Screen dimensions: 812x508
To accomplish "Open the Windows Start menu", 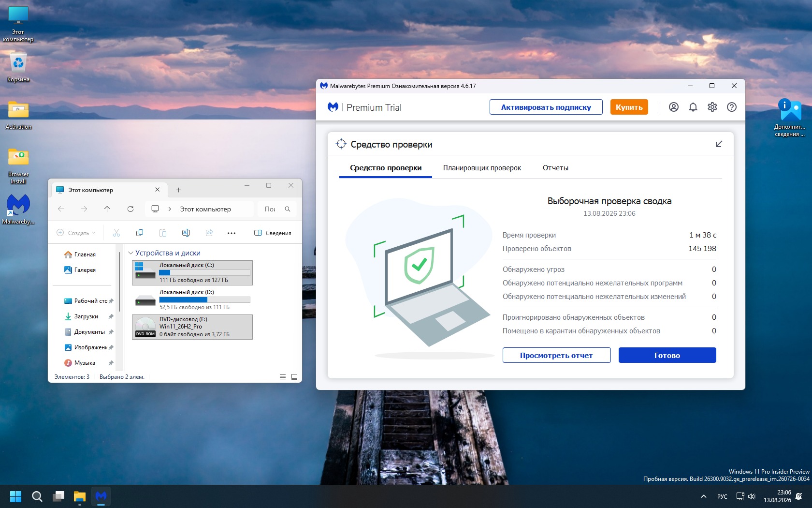I will (x=16, y=496).
